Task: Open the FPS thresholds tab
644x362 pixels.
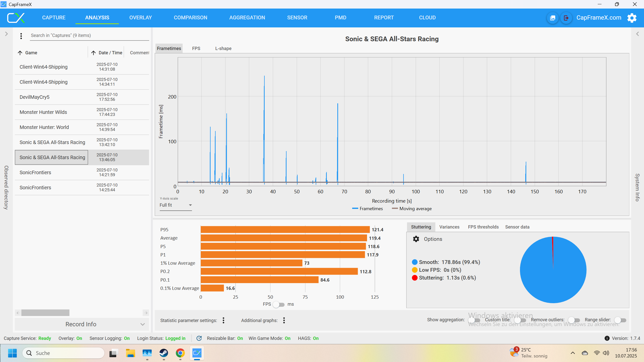Action: coord(483,227)
